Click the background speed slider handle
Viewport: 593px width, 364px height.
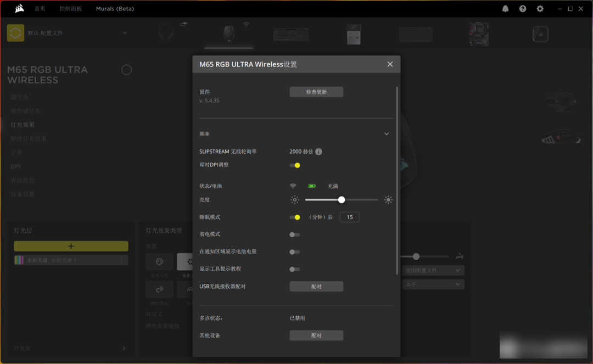point(416,256)
